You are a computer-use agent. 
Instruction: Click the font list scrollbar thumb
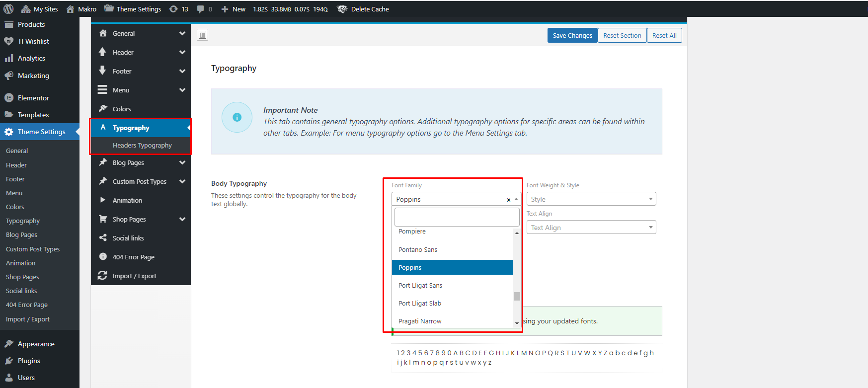coord(517,296)
